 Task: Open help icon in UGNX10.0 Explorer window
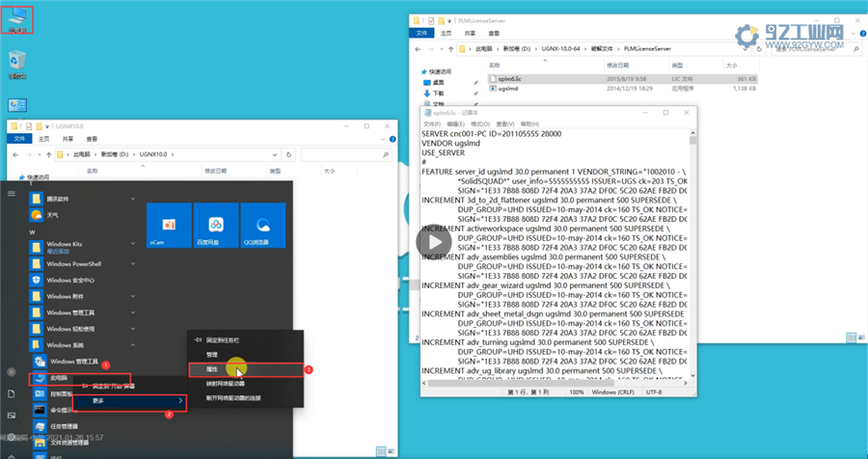coord(393,139)
